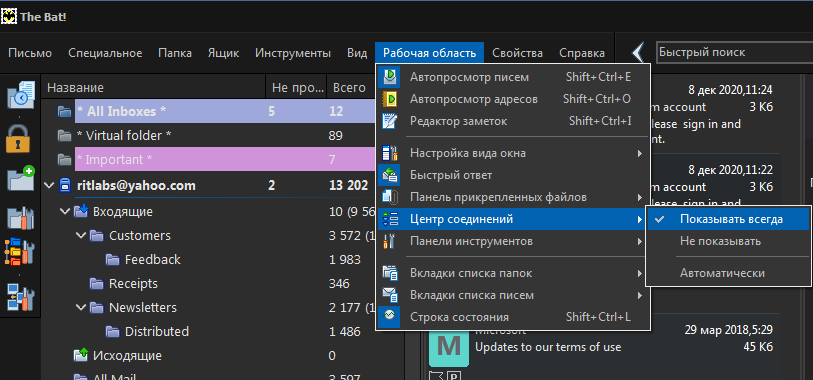The image size is (813, 380).
Task: Click the Автопросмотр адресов icon
Action: pyautogui.click(x=389, y=99)
